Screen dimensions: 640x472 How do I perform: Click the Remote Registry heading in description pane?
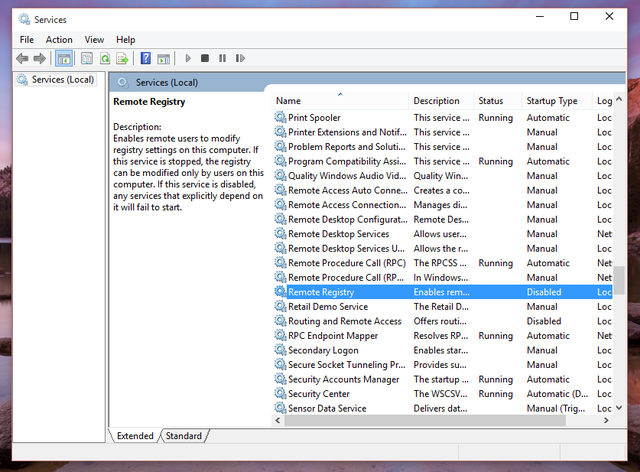[x=149, y=102]
